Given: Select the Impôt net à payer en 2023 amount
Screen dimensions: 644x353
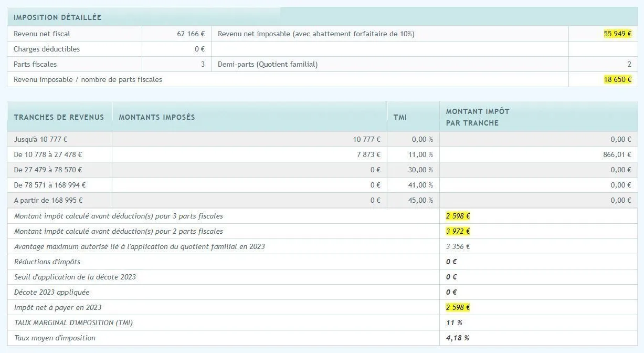Looking at the screenshot, I should pyautogui.click(x=458, y=307).
